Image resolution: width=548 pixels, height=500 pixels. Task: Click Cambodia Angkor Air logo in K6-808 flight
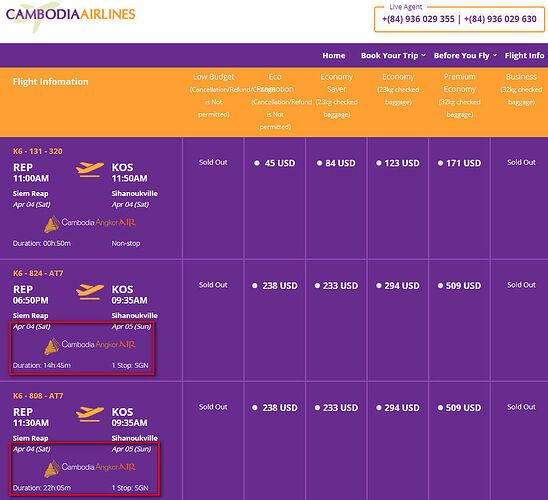click(90, 468)
